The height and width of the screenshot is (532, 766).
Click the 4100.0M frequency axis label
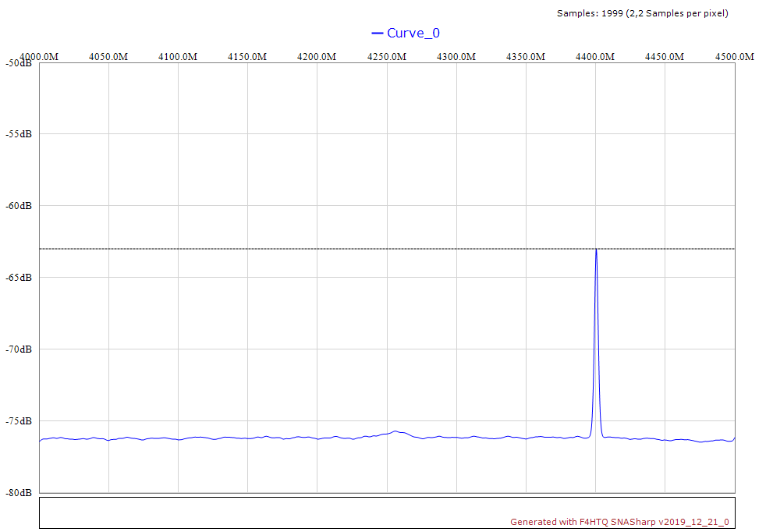(x=178, y=57)
